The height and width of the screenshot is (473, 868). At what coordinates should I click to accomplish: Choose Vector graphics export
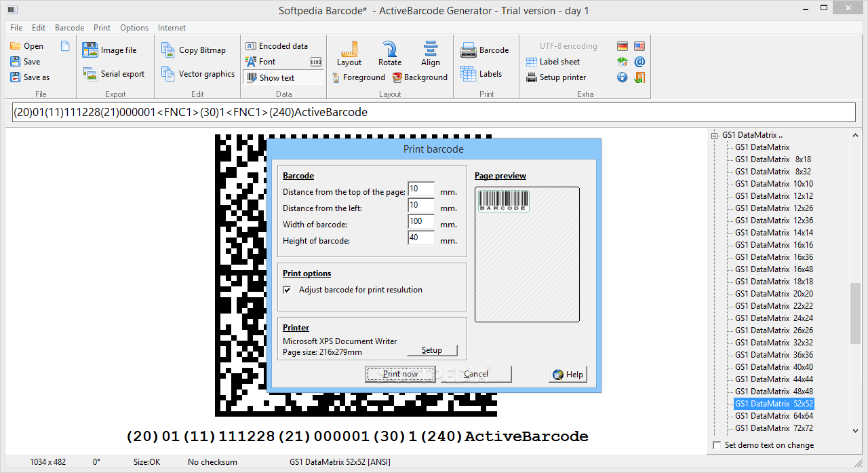pos(198,74)
